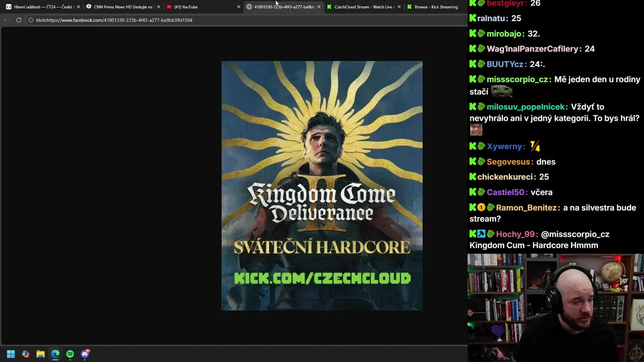Click username milosuv_popelnicek in chat
Viewport: 644px width, 362px height.
(x=526, y=107)
